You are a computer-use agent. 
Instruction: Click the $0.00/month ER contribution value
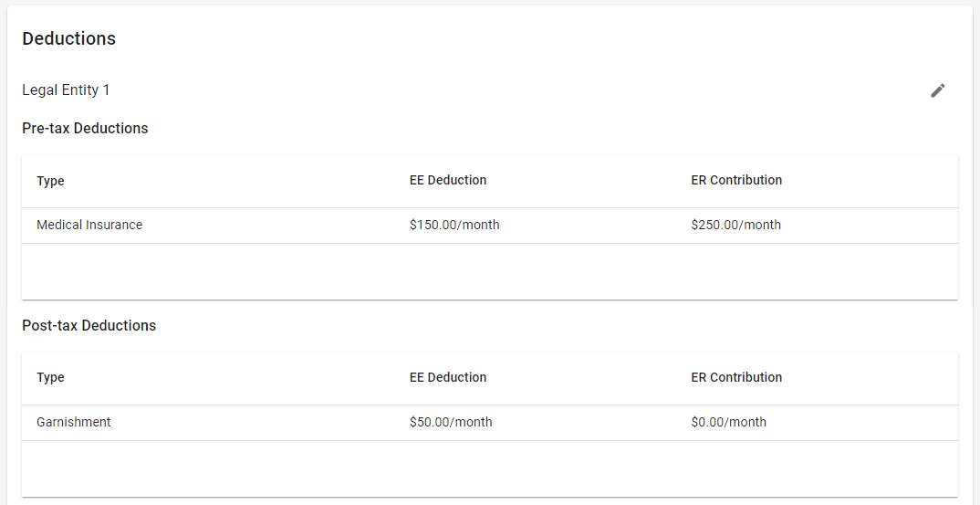(x=729, y=422)
